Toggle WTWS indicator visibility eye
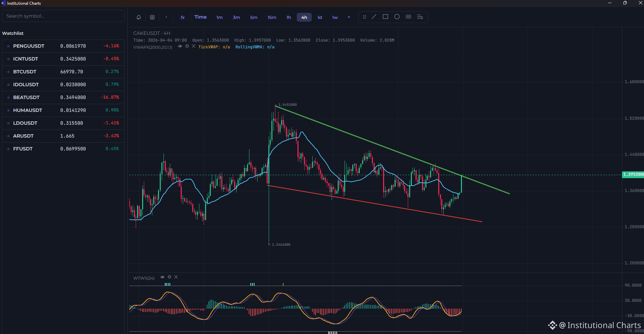644x334 pixels. (162, 277)
